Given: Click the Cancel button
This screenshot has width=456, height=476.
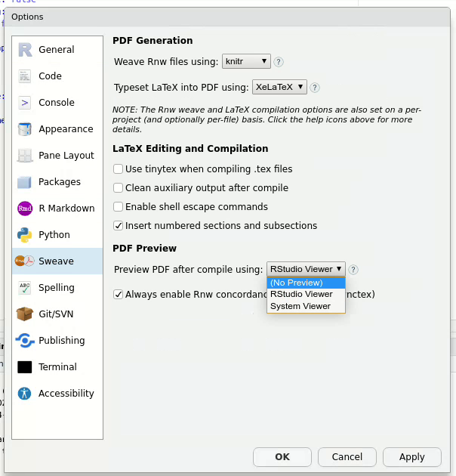Looking at the screenshot, I should 347,456.
